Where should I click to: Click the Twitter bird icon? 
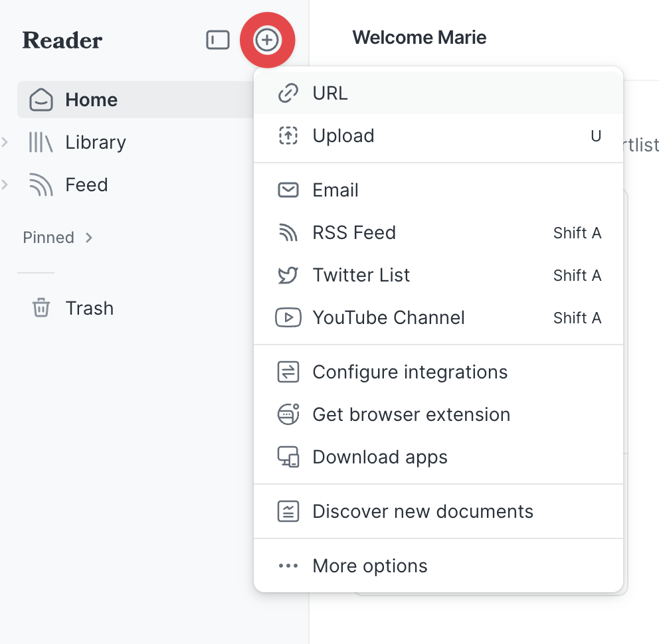coord(288,276)
